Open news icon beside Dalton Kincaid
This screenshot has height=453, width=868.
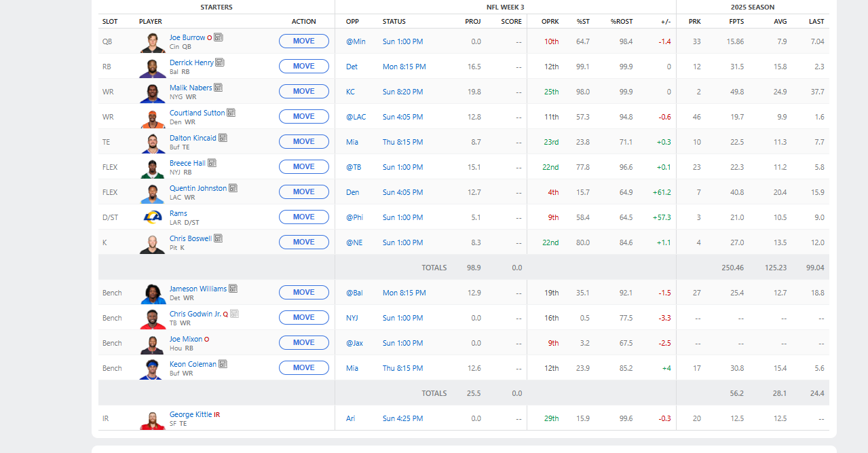(223, 138)
